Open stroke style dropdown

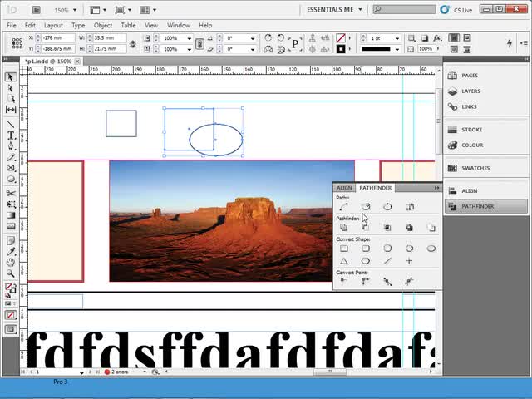(397, 49)
